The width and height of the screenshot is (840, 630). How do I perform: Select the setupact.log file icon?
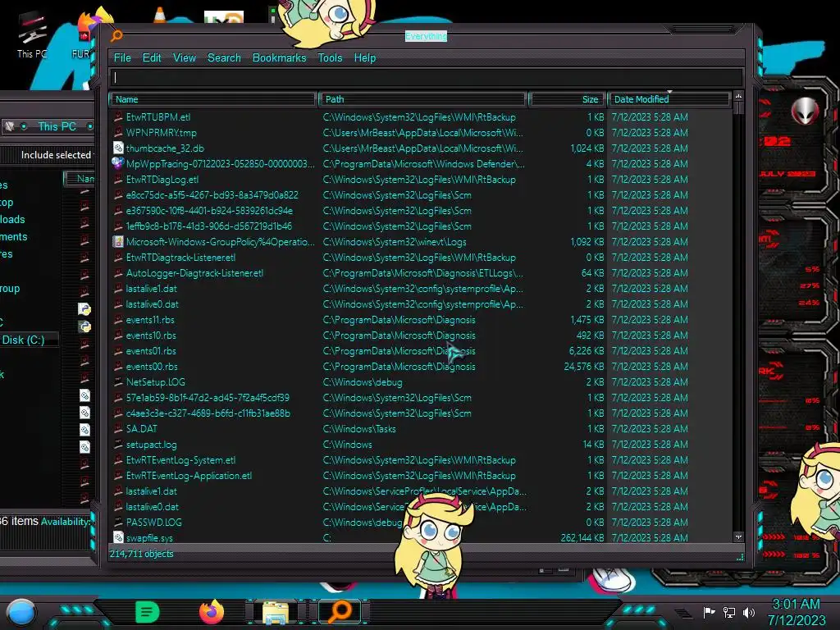pos(118,444)
